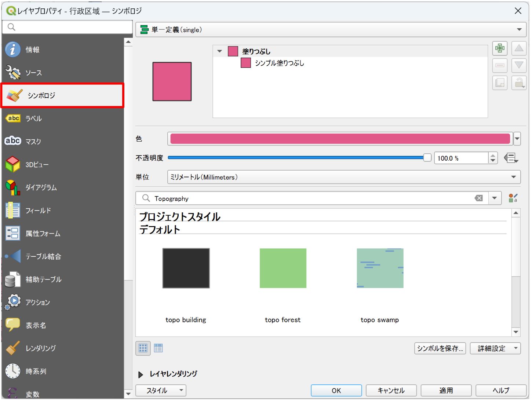Click the 不透明度 opacity slider
This screenshot has height=402, width=532.
click(299, 158)
